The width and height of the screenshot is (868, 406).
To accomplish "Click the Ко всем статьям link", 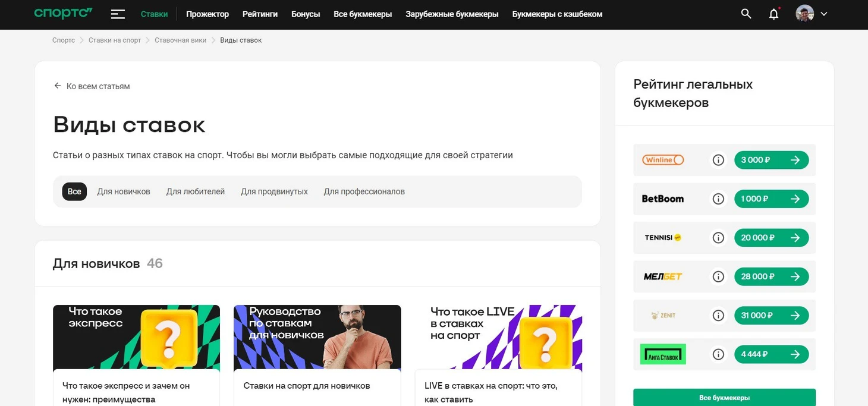I will coord(98,86).
